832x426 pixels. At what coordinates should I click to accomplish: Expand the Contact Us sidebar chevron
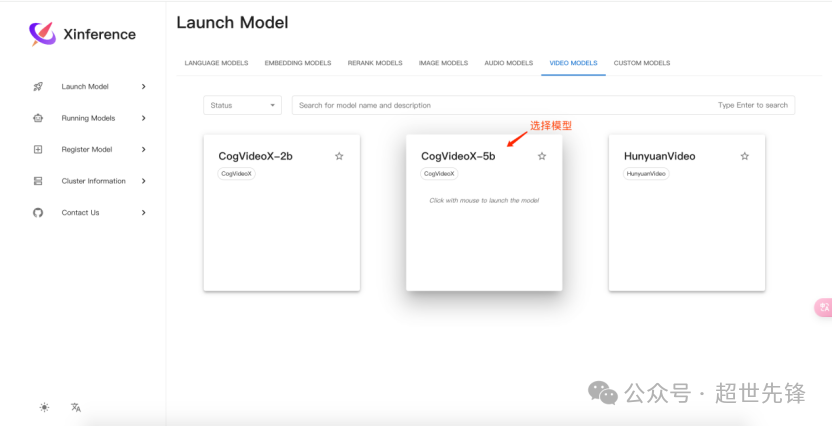[x=143, y=213]
